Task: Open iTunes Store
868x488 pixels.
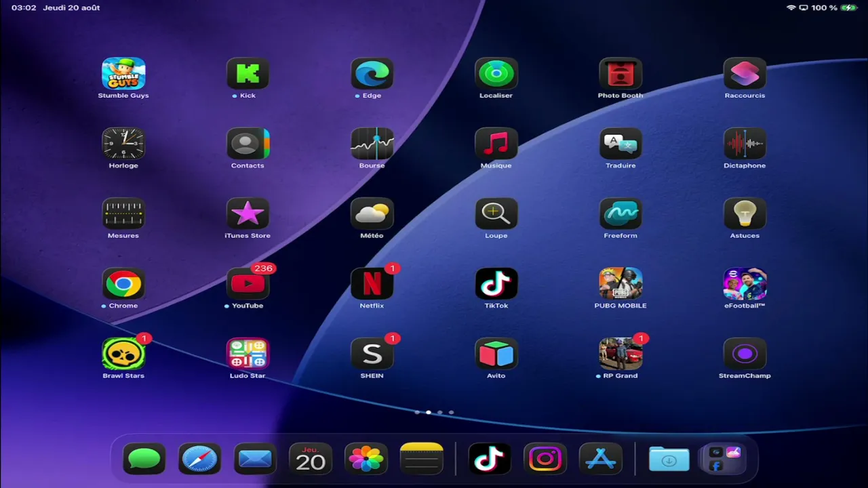Action: (x=248, y=213)
